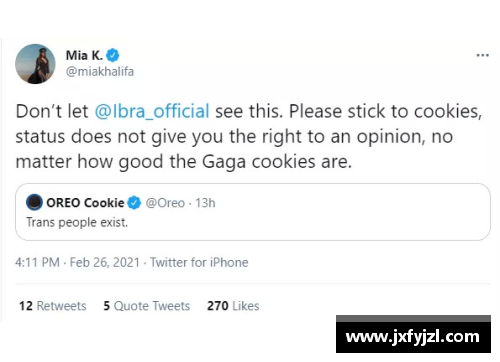
Task: View the 270 Likes list
Action: [x=233, y=306]
